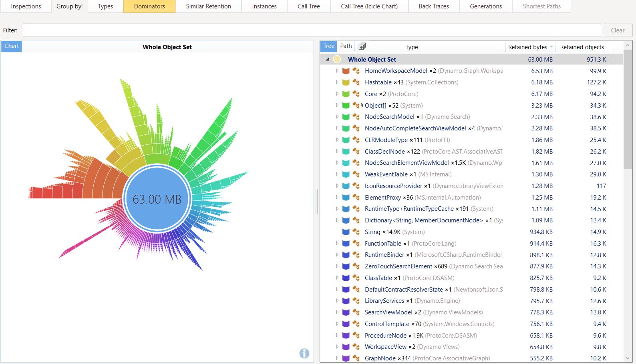Image resolution: width=636 pixels, height=364 pixels.
Task: Expand the NodeSearchModel ×1 node
Action: 337,117
